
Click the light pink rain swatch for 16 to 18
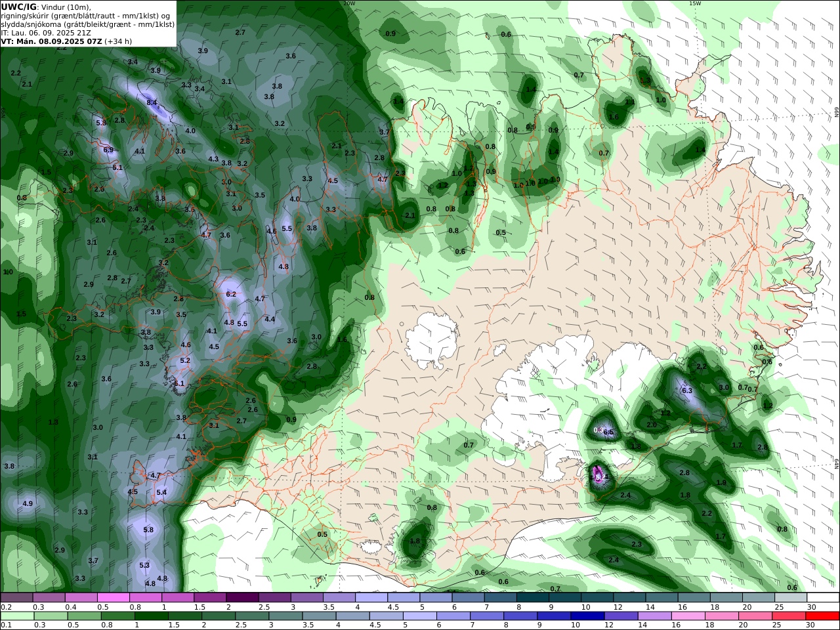click(687, 616)
